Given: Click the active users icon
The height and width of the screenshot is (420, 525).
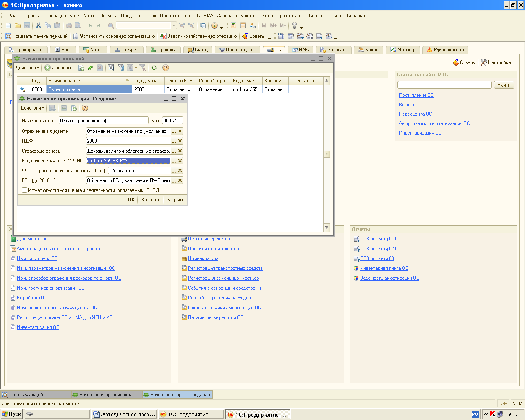Looking at the screenshot, I should click(x=252, y=25).
